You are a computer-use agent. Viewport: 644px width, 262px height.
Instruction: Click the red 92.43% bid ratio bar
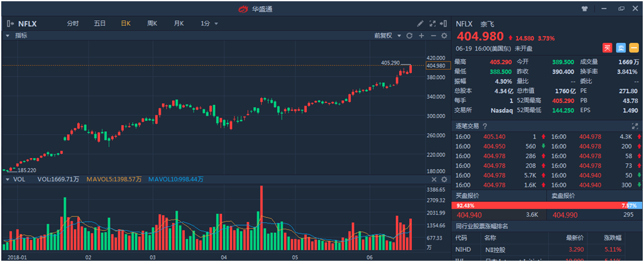point(538,205)
